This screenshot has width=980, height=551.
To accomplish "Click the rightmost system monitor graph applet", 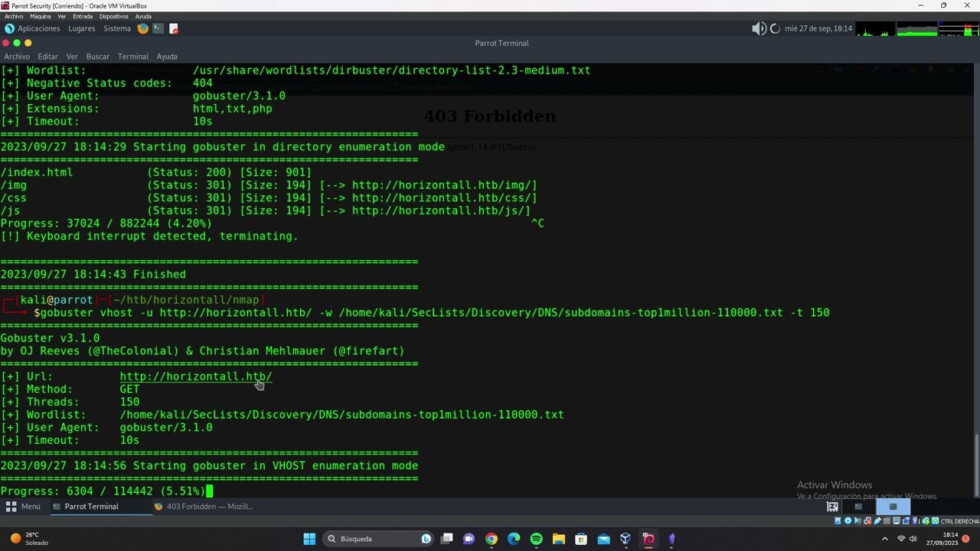I will [x=959, y=30].
